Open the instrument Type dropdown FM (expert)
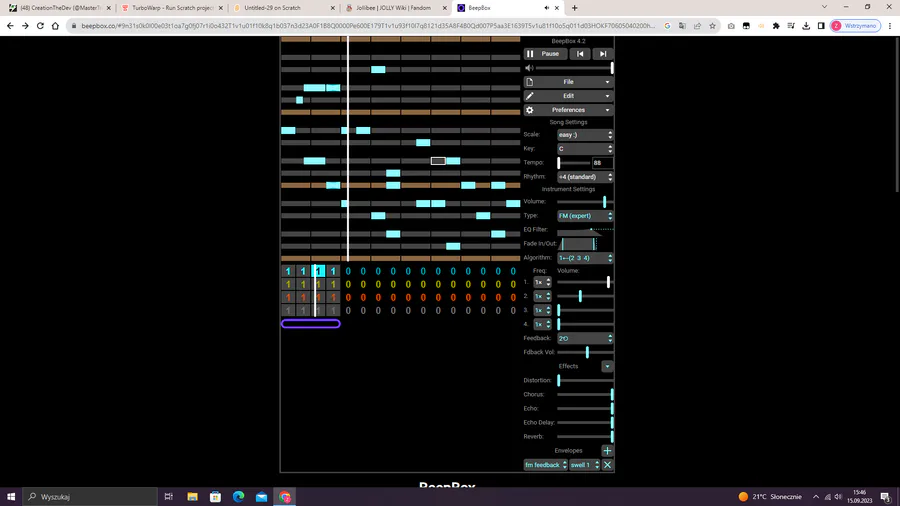Image resolution: width=900 pixels, height=506 pixels. coord(585,216)
